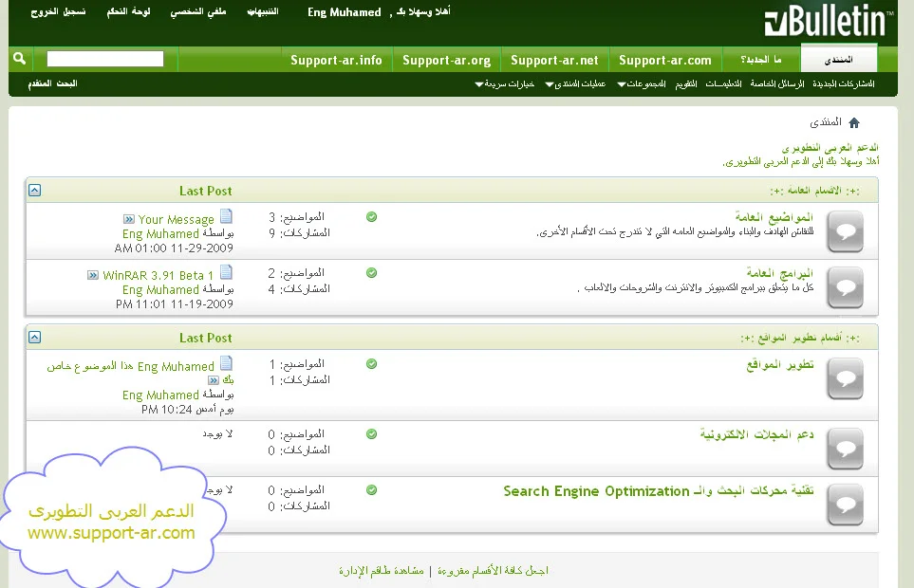Switch to the ما الجديد؟ tab
Screen dimensions: 914x588
760,60
